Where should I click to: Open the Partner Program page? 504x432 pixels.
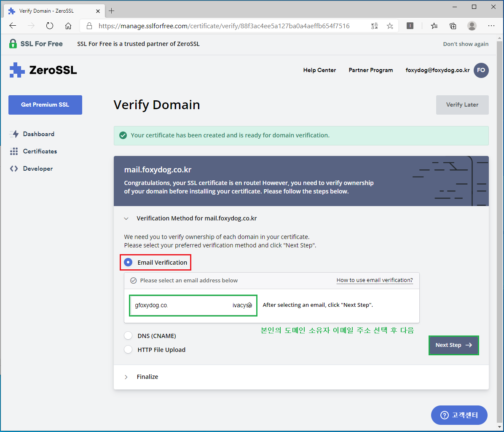(x=370, y=70)
